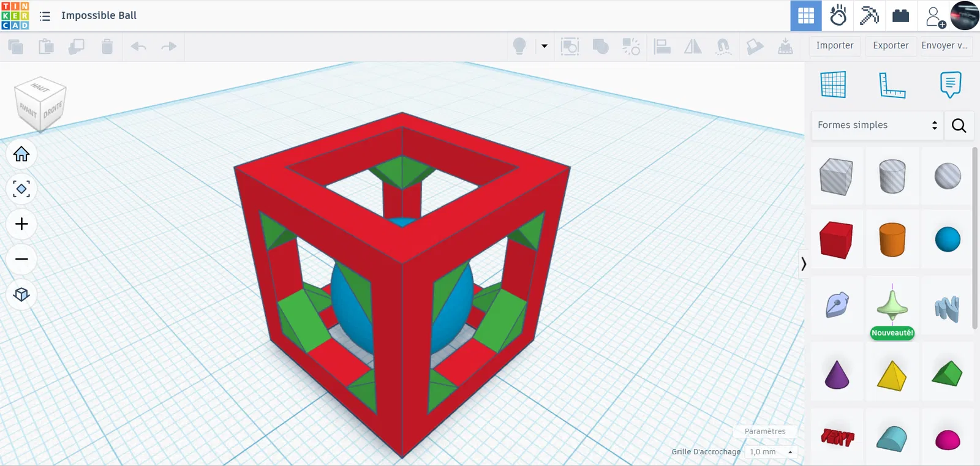The image size is (980, 466).
Task: Select the Scribble shape
Action: coord(837,305)
